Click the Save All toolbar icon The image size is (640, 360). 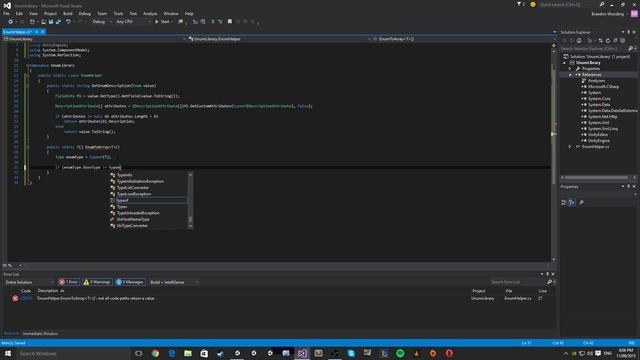[58, 22]
